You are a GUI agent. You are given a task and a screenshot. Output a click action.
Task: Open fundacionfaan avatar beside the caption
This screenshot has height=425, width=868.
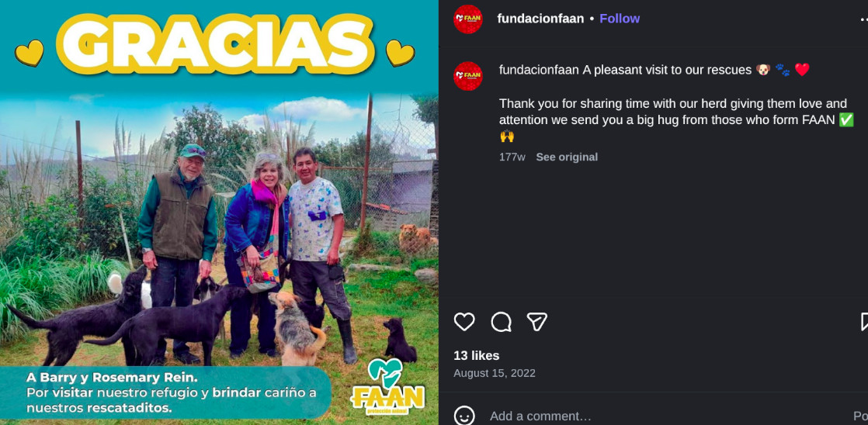(467, 76)
